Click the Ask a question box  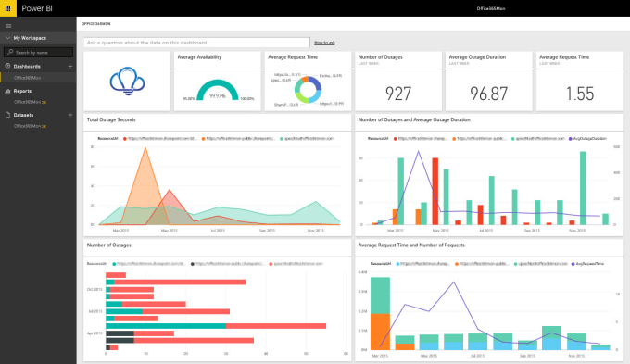tap(196, 43)
